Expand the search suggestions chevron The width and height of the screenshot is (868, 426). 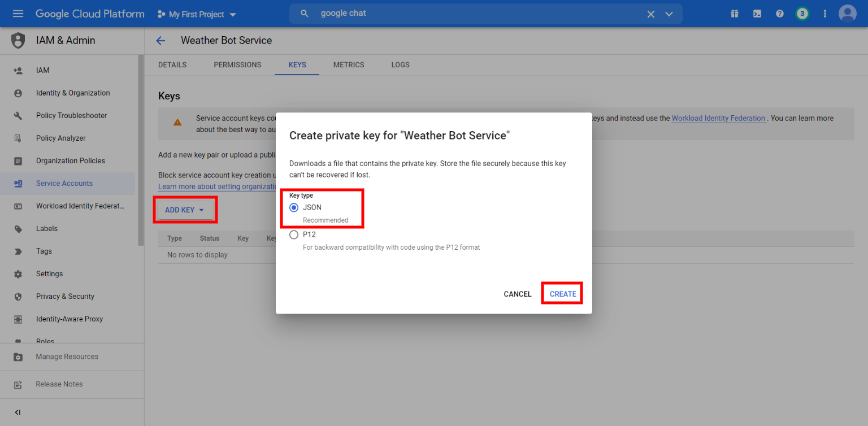(669, 14)
